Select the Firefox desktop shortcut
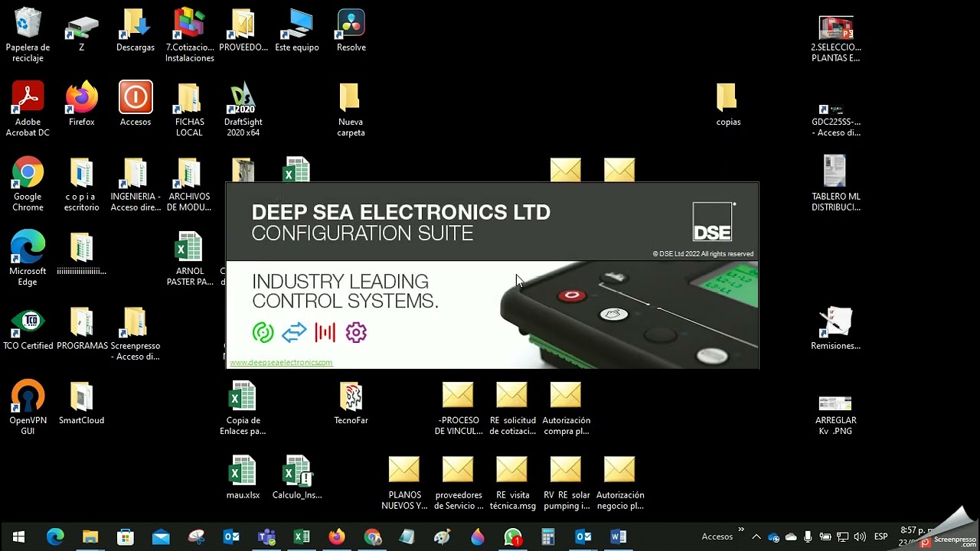Screen dimensions: 980x551 (81, 104)
